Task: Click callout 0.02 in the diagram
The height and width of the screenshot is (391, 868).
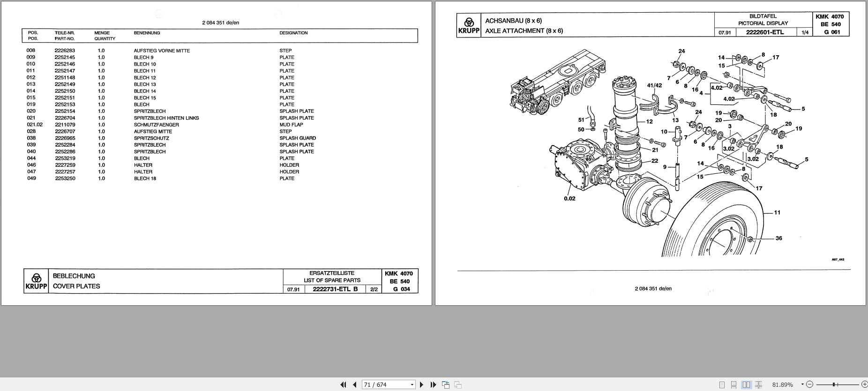Action: 569,199
